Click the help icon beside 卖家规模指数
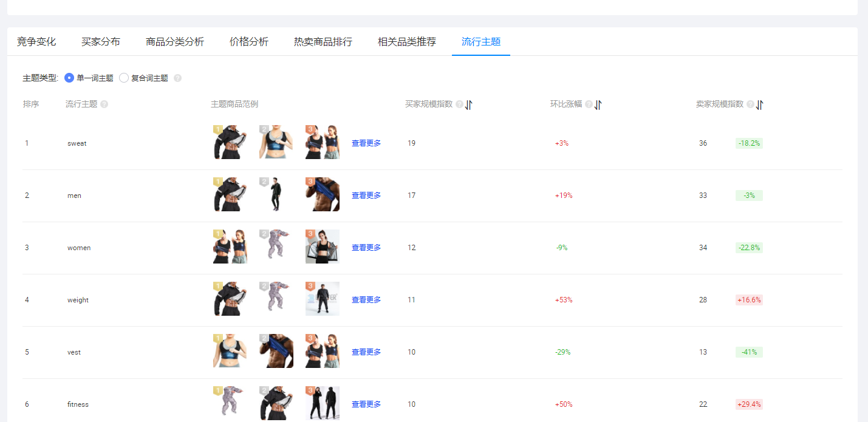This screenshot has width=868, height=422. click(751, 104)
